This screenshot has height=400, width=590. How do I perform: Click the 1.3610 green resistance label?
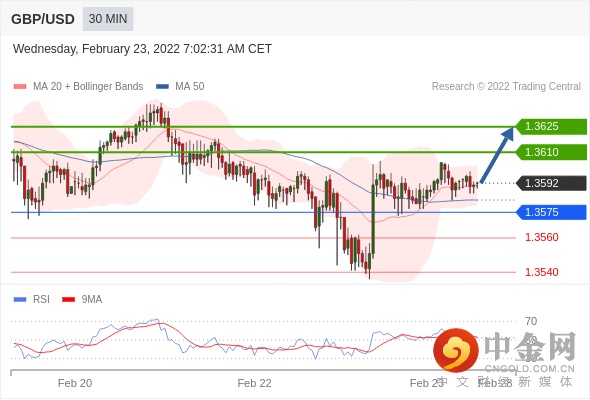point(551,152)
